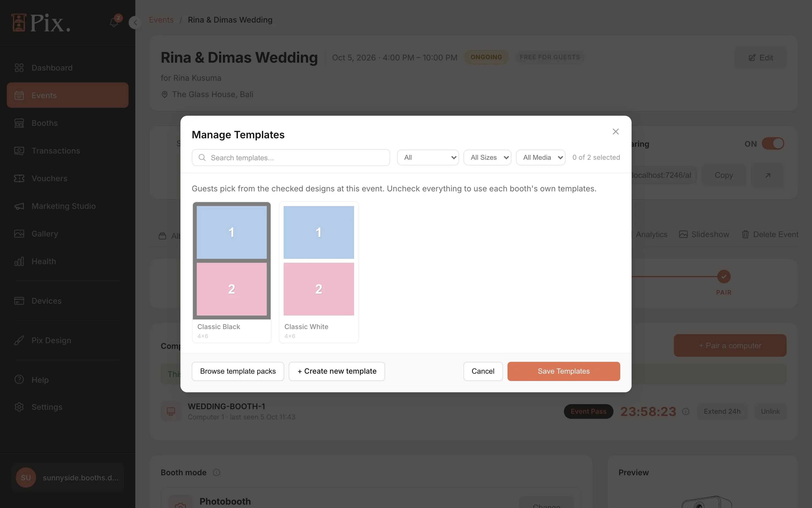Click the Gallery image icon
The image size is (812, 508).
19,233
